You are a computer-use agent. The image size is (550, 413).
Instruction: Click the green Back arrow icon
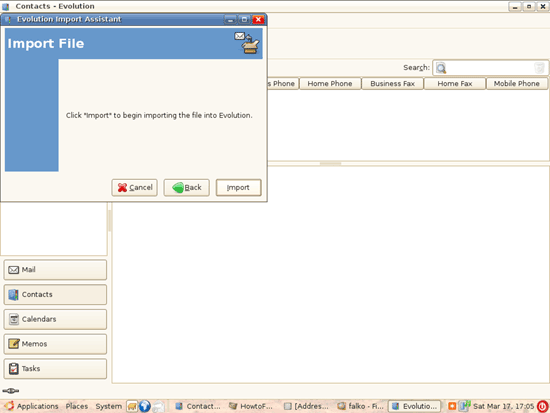pos(178,187)
